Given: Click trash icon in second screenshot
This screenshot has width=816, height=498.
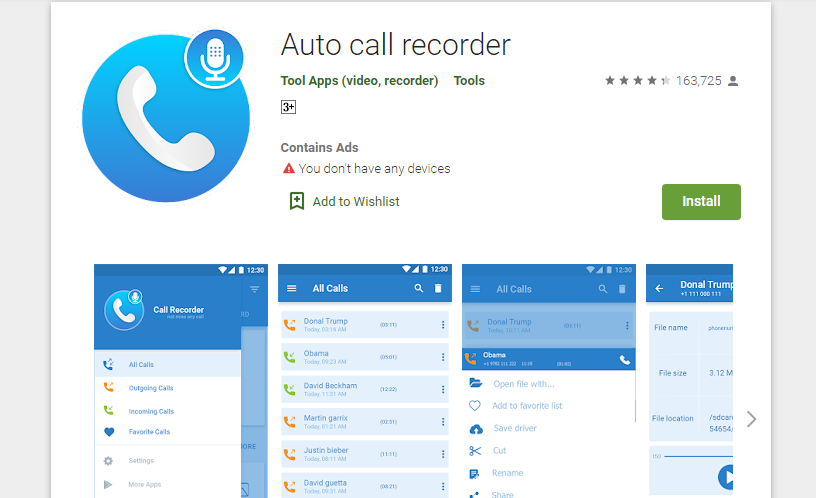Looking at the screenshot, I should (438, 288).
